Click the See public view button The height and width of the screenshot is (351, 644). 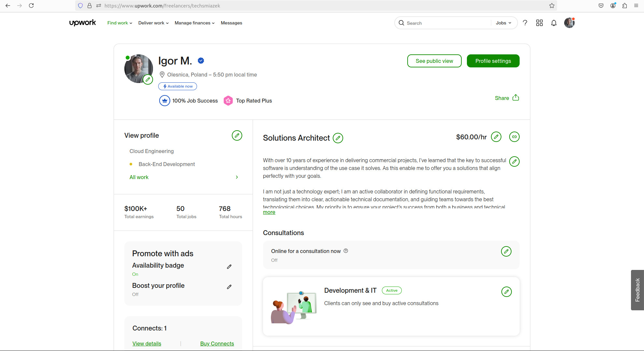[434, 61]
